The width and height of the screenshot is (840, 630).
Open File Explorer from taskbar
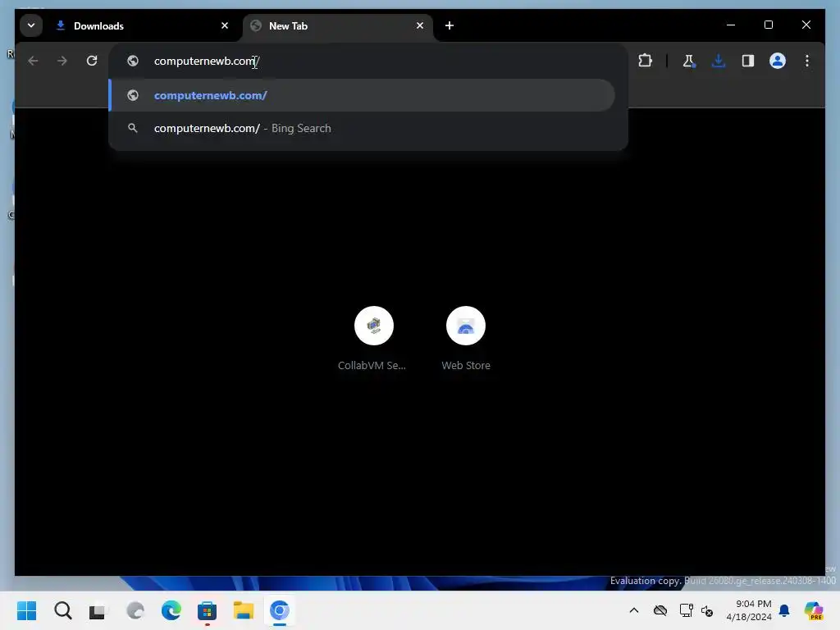pyautogui.click(x=243, y=610)
